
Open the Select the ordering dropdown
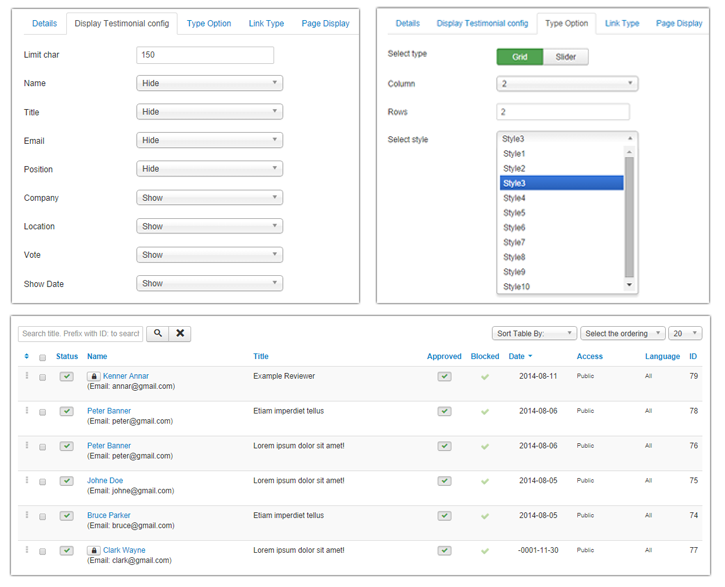(623, 333)
